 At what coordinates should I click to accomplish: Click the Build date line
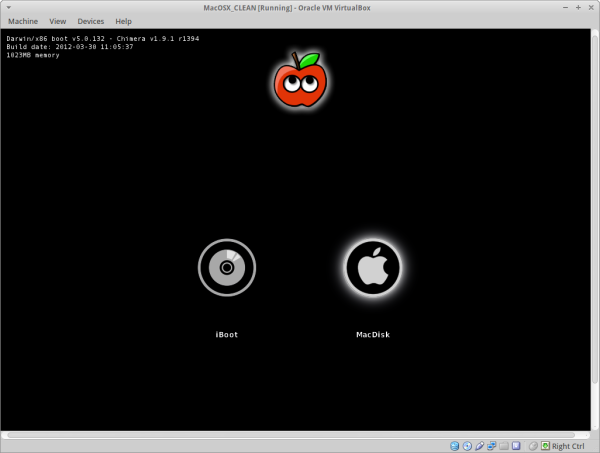click(x=70, y=47)
